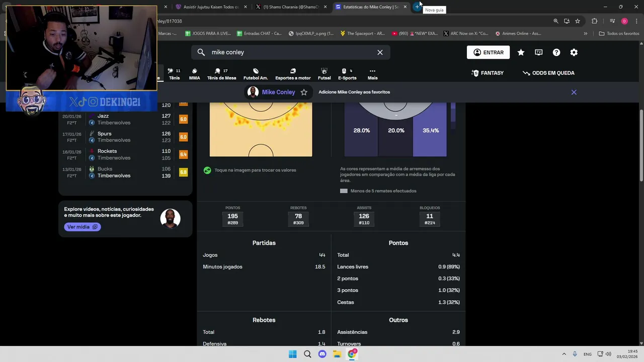
Task: Expand the Mais sports menu
Action: click(372, 74)
